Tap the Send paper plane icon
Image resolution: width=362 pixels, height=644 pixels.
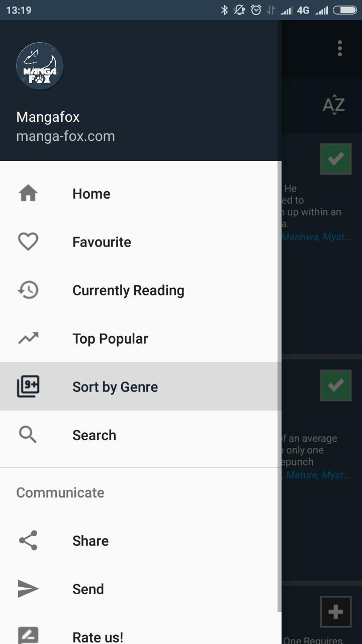[x=28, y=589]
